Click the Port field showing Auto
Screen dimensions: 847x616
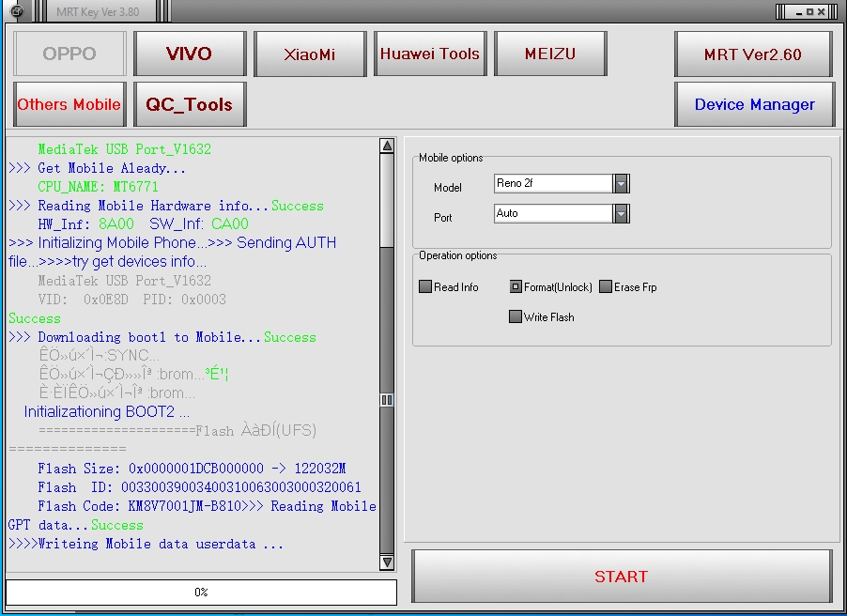pyautogui.click(x=553, y=213)
